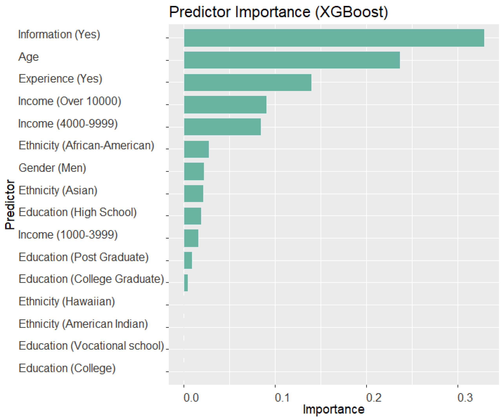Select the Ethnicity (Hawaiian) axis label
This screenshot has height=420, width=504.
pyautogui.click(x=67, y=301)
